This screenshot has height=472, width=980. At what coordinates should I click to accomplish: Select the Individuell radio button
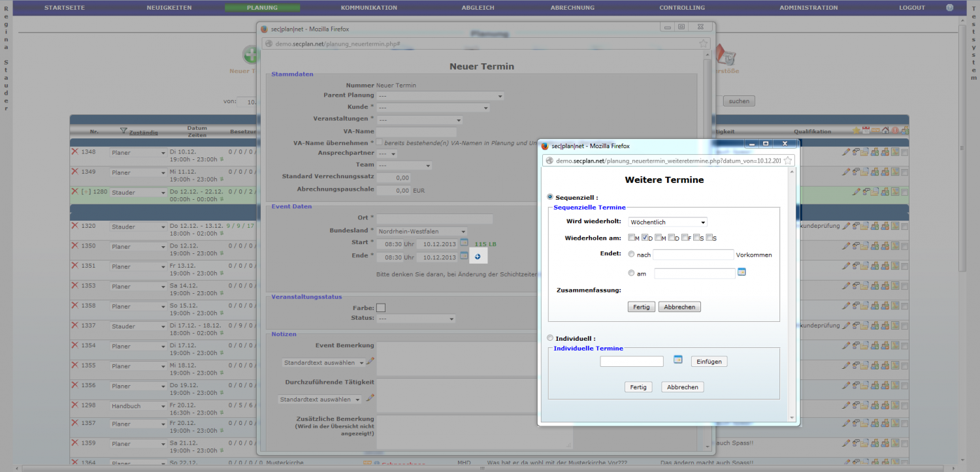(x=550, y=338)
